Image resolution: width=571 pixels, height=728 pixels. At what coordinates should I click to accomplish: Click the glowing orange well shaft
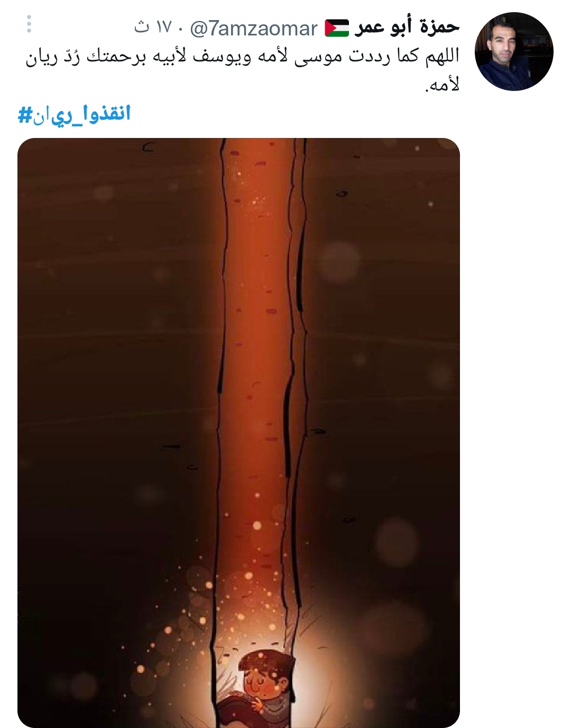(259, 370)
